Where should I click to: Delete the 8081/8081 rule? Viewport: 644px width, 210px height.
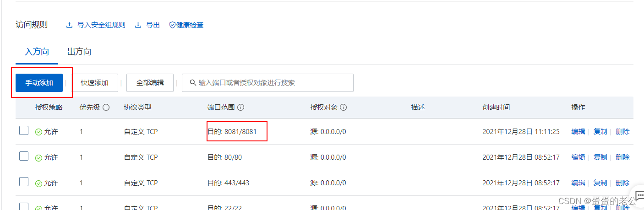click(x=622, y=132)
